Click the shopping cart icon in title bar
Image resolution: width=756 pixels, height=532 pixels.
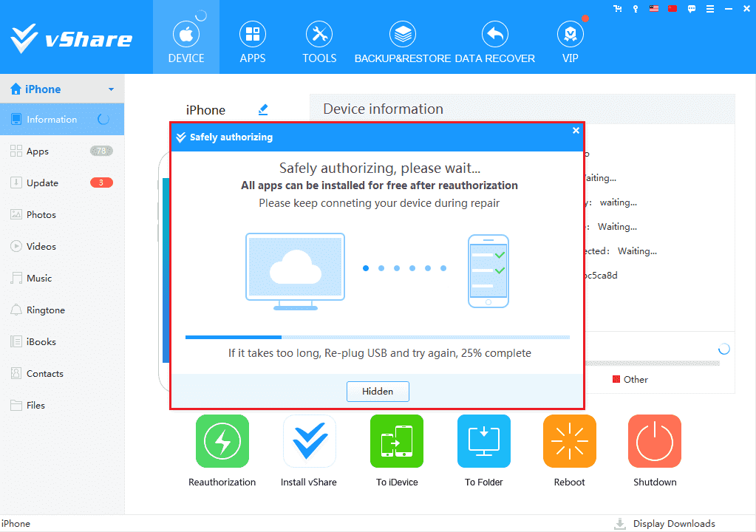coord(618,9)
